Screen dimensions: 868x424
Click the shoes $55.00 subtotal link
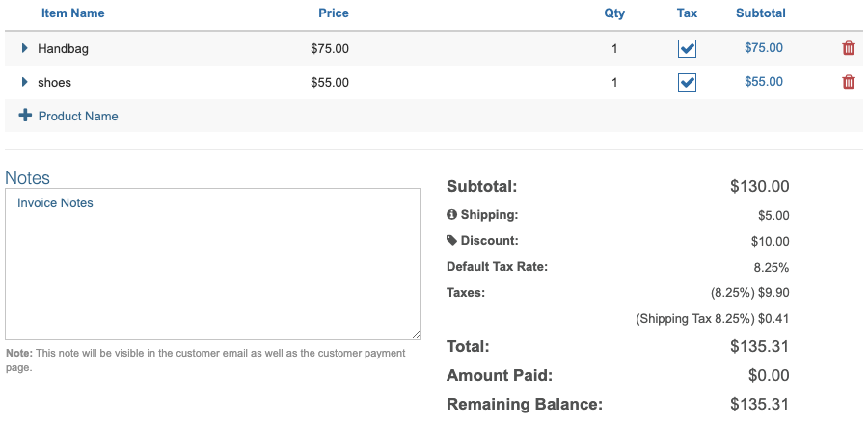[x=764, y=82]
